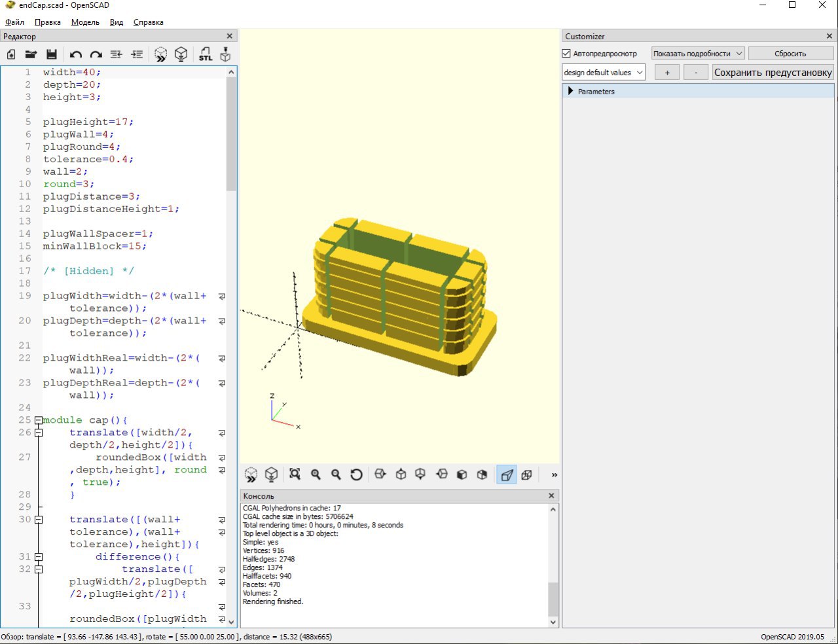Screen dimensions: 838x644
Task: Click the OpenSCAD 2019.05 status bar text
Action: pyautogui.click(x=792, y=637)
